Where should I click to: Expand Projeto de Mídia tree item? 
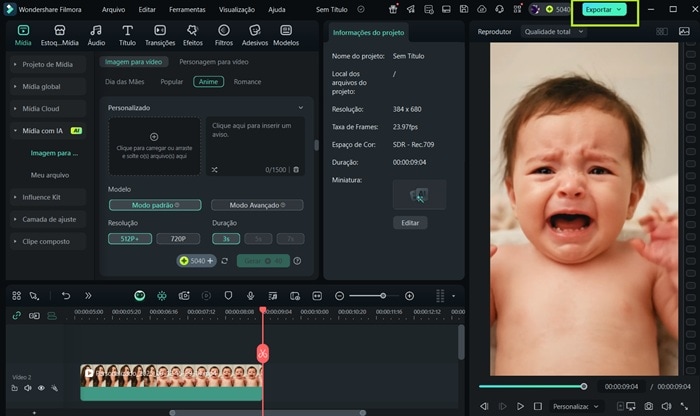[47, 64]
